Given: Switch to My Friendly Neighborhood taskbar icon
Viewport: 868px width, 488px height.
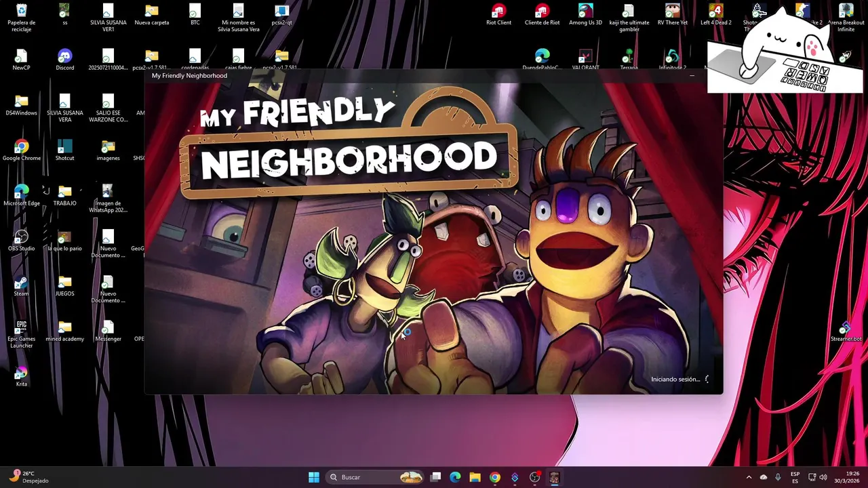Looking at the screenshot, I should (554, 477).
